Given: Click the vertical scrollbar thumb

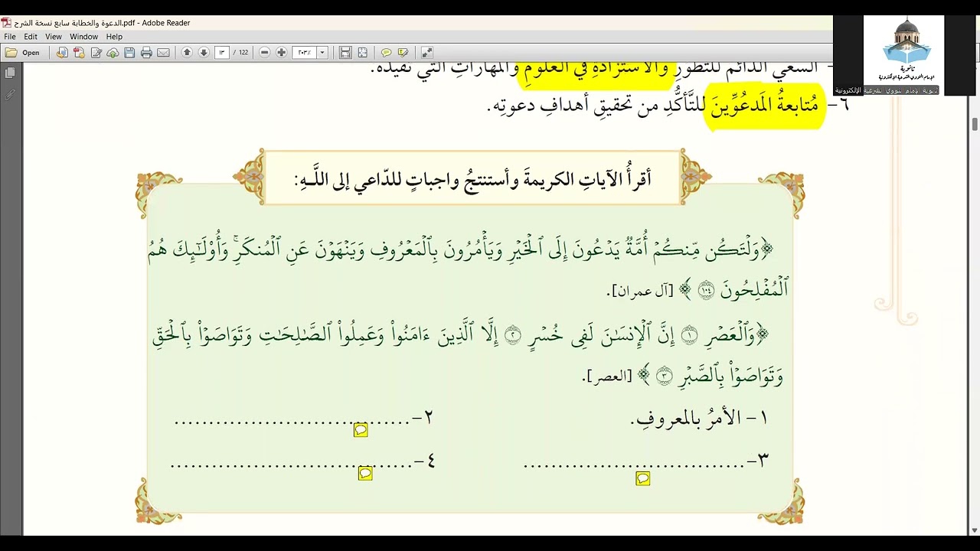Looking at the screenshot, I should [x=975, y=124].
